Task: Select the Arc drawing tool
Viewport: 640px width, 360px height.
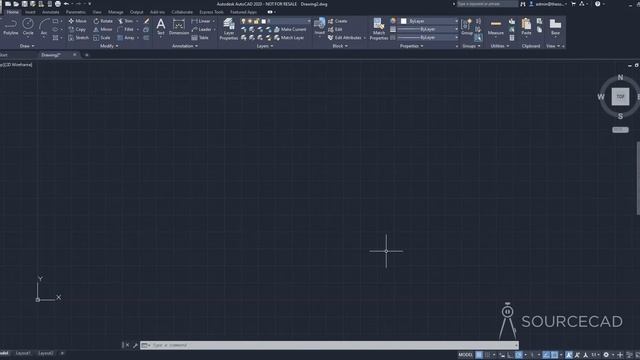Action: pos(44,27)
